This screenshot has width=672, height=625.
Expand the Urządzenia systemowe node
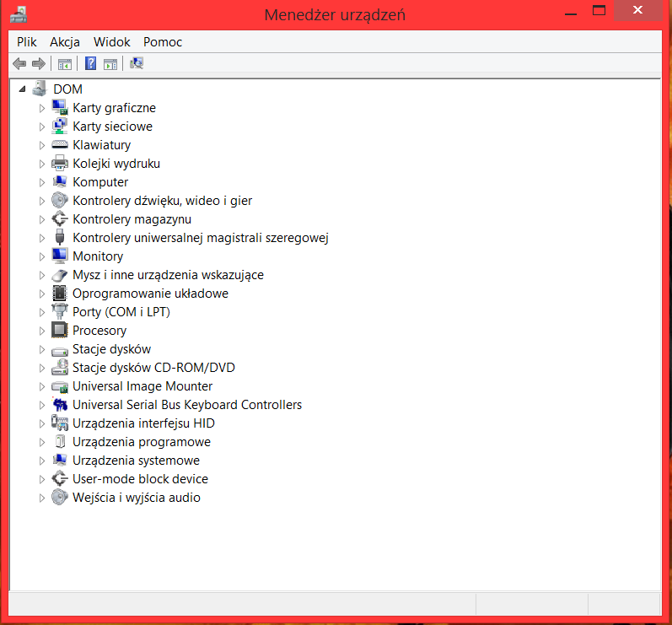41,461
